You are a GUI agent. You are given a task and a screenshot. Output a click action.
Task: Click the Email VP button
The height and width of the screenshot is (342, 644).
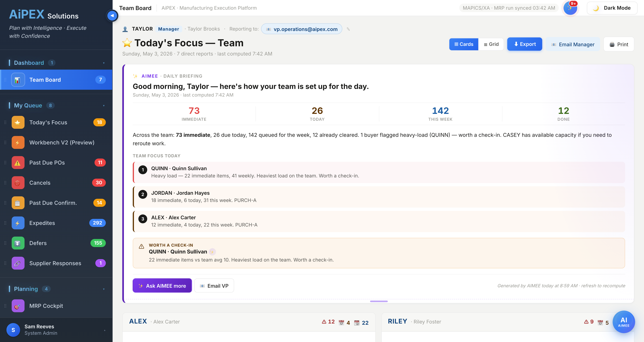214,286
